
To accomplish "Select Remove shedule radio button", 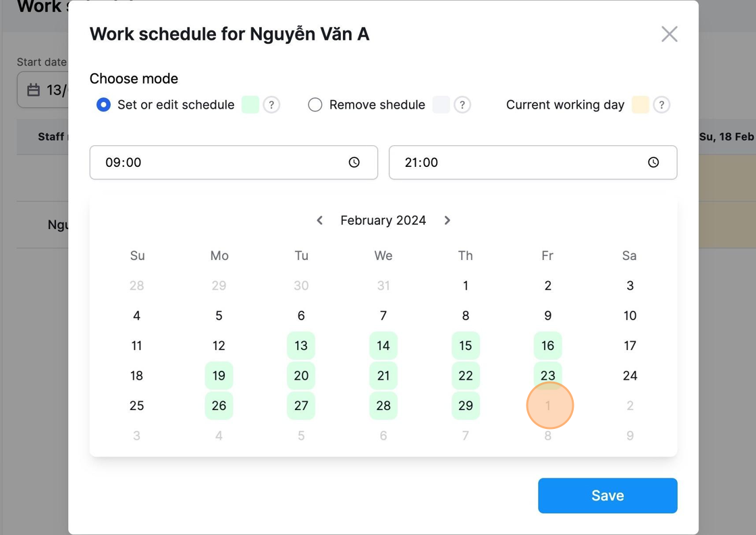I will click(x=315, y=105).
